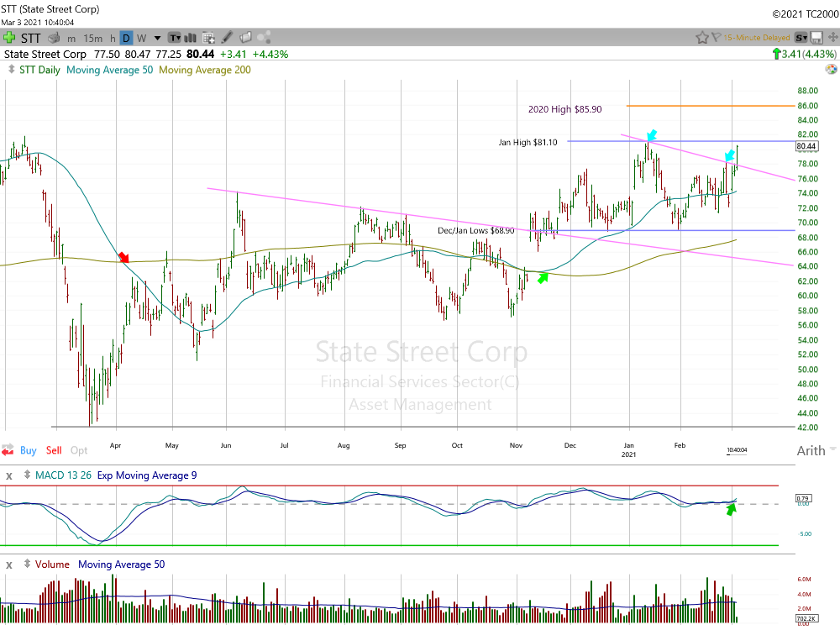Switch to the W weekly timeframe
Viewport: 840px width, 630px height.
[141, 39]
